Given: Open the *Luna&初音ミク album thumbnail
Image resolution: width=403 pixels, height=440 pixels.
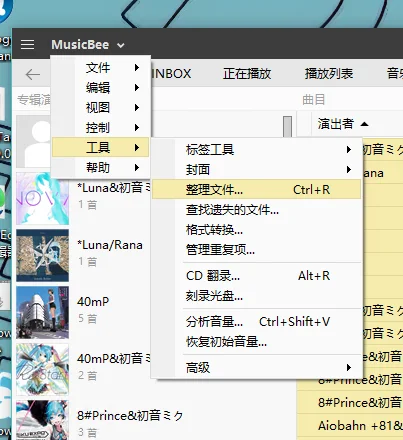Looking at the screenshot, I should click(x=43, y=198).
